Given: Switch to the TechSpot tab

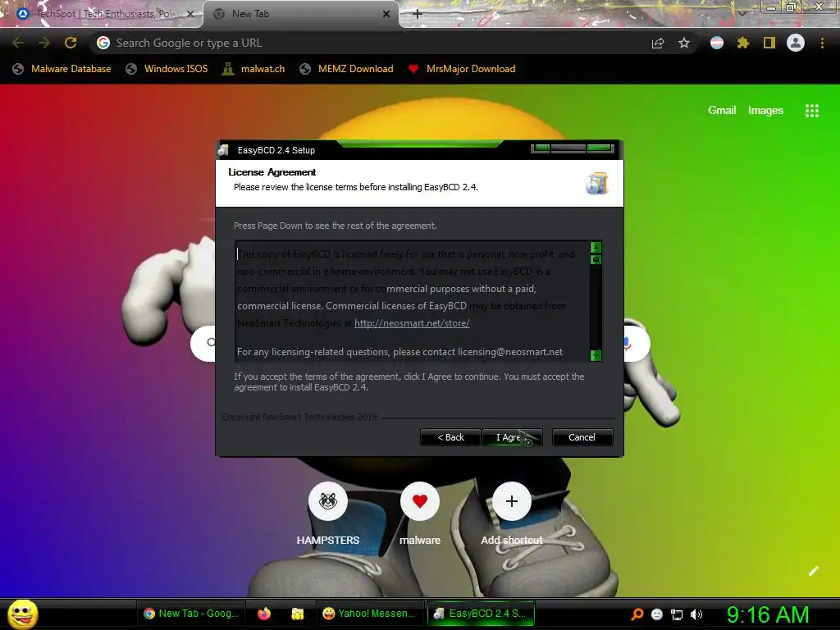Looking at the screenshot, I should 102,14.
